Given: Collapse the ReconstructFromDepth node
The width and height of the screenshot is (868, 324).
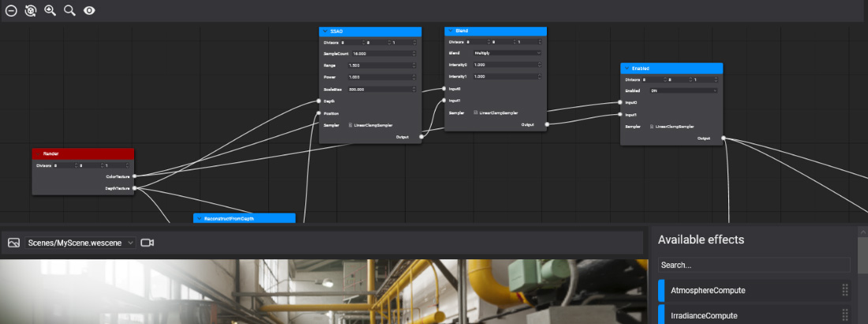Looking at the screenshot, I should [199, 218].
